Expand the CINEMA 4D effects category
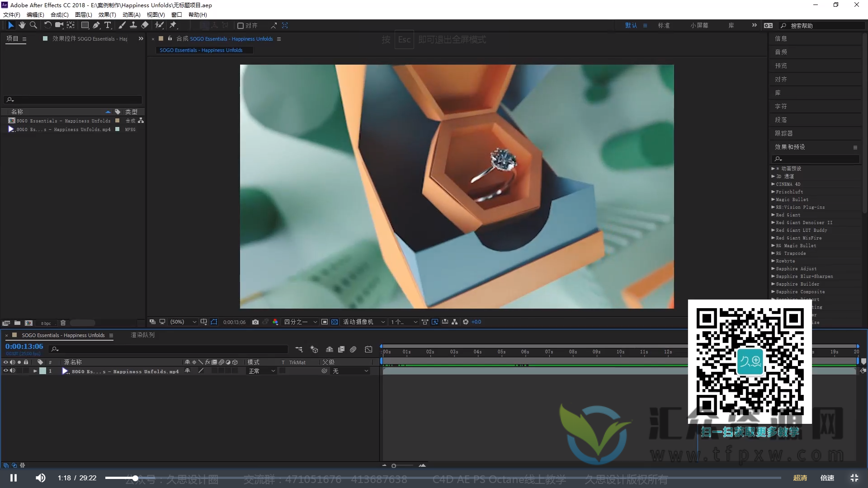Screen dimensions: 868x488 (x=773, y=184)
